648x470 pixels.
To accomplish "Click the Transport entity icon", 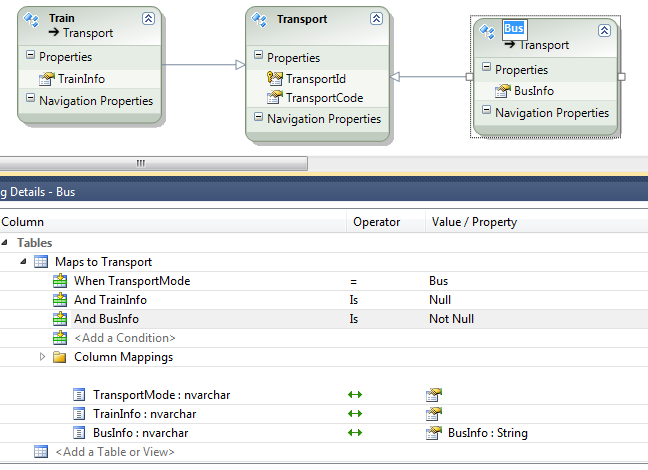I will coord(261,20).
